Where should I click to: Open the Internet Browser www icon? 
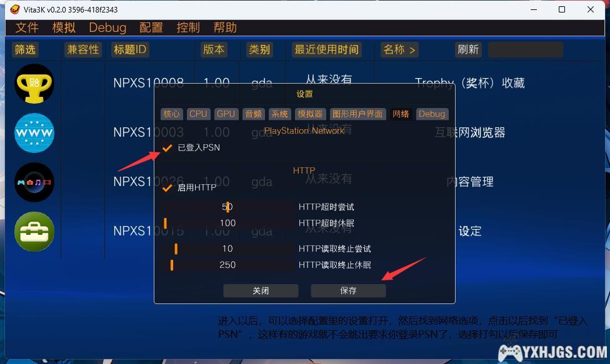[x=34, y=132]
